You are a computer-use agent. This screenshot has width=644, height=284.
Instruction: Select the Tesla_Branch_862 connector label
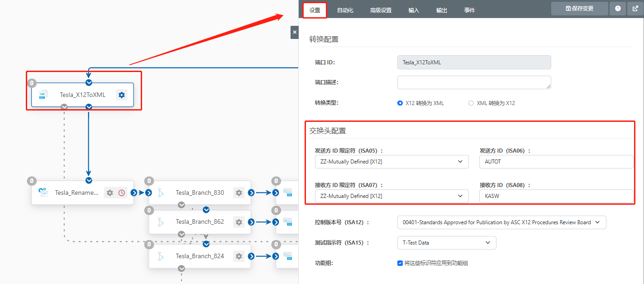pos(200,221)
